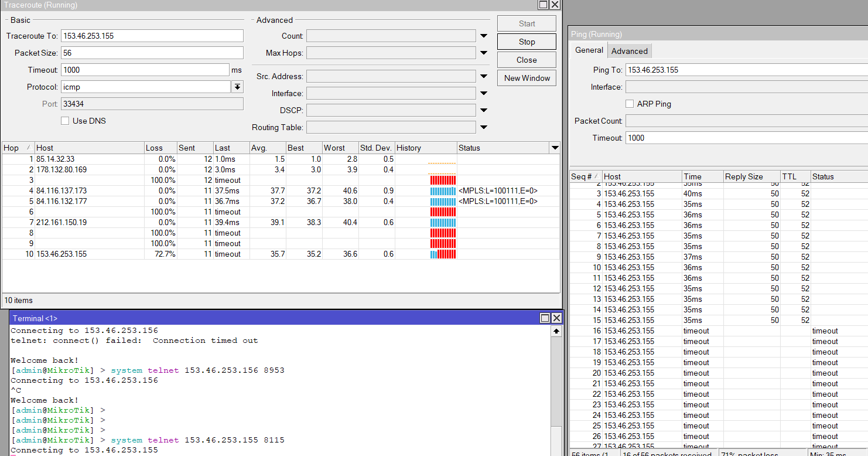Screen dimensions: 868x456
Task: Enable the ARP Ping checkbox
Action: click(630, 104)
